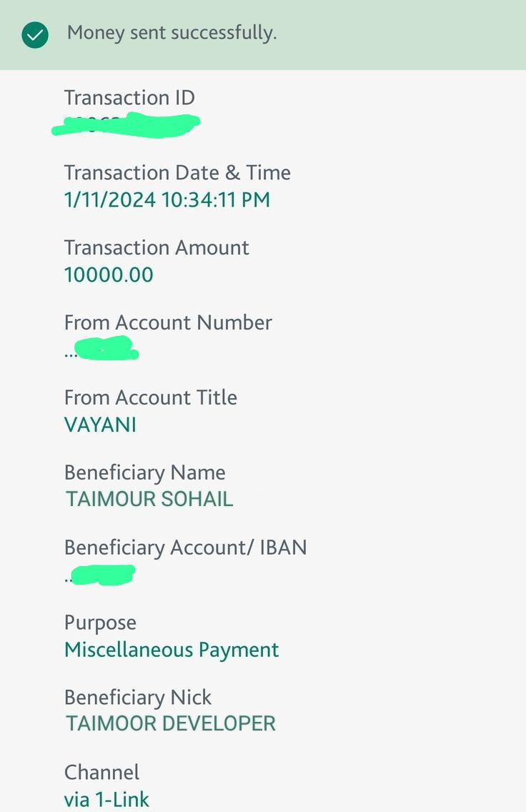Tap the "Money sent successfully." message
Image resolution: width=526 pixels, height=812 pixels.
[172, 33]
